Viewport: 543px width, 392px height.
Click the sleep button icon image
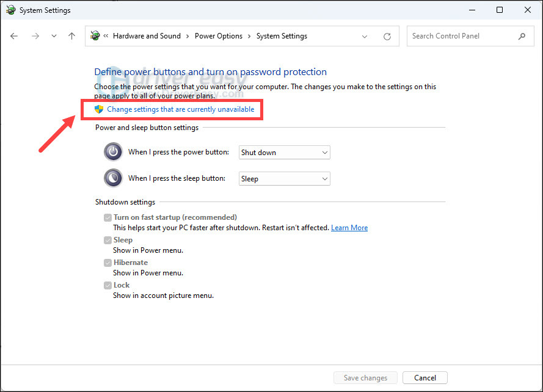(x=113, y=178)
